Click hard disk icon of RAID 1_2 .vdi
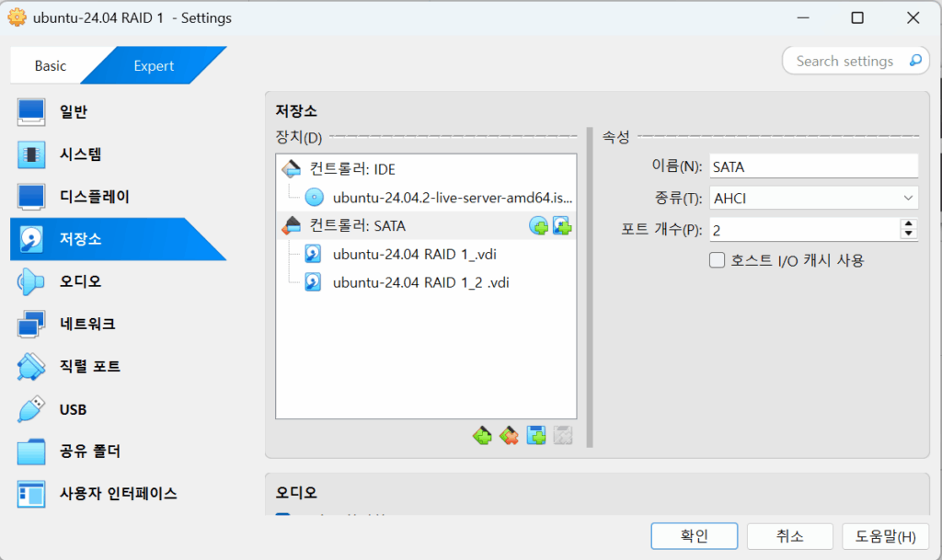This screenshot has width=942, height=560. [313, 282]
